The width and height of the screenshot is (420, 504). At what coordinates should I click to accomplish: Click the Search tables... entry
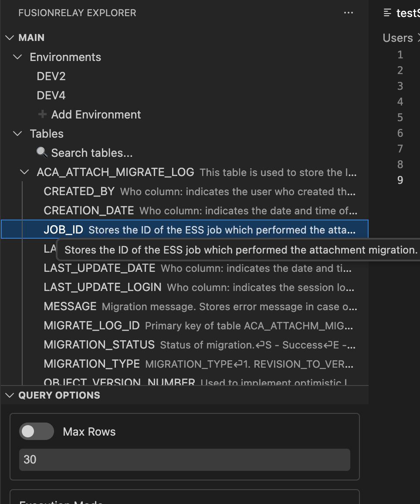(92, 152)
